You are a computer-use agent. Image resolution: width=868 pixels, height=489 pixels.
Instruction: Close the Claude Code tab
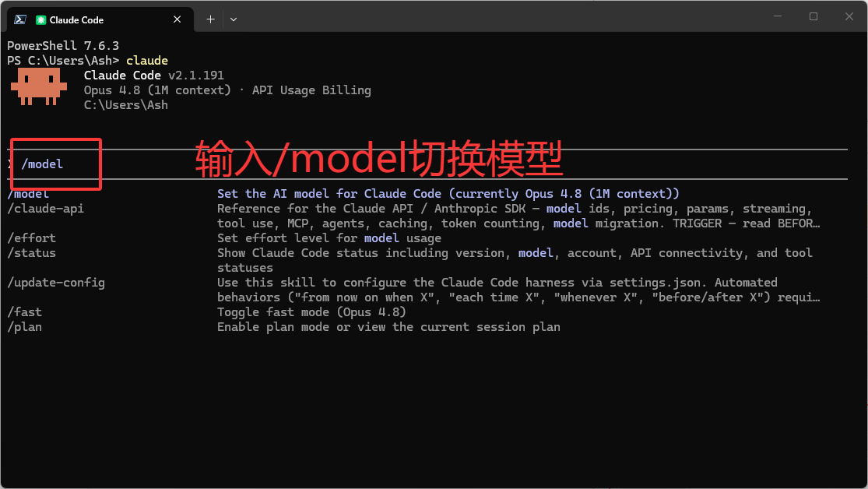pyautogui.click(x=177, y=19)
